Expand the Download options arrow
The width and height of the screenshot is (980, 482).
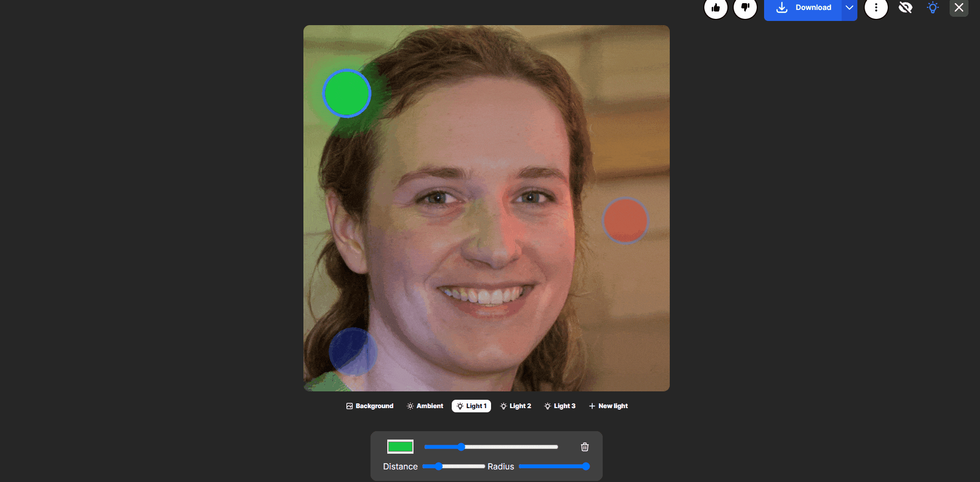click(850, 8)
